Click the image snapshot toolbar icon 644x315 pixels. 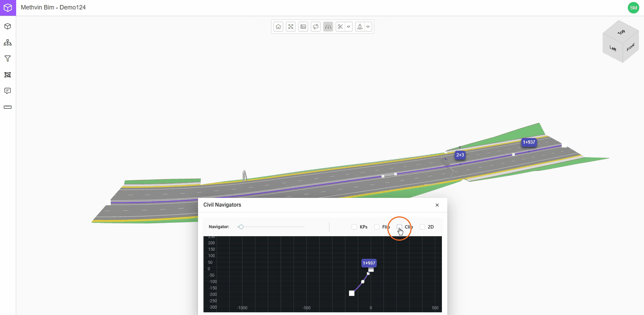(303, 27)
